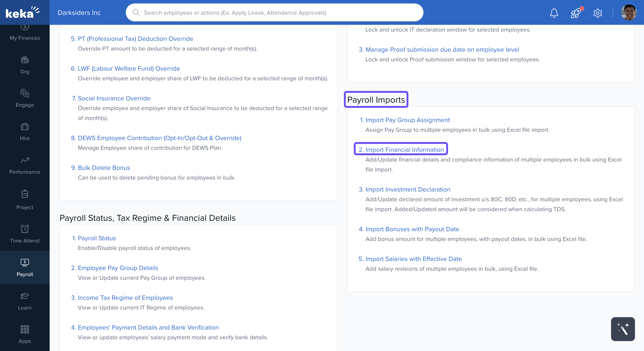Navigate to Time Attend module
Viewport: 644px width, 351px height.
[x=25, y=233]
